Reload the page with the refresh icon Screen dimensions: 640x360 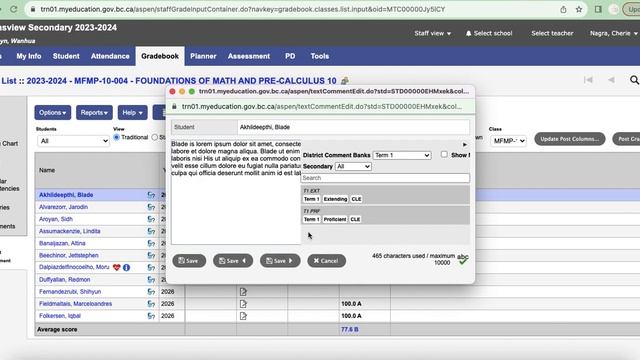point(13,9)
